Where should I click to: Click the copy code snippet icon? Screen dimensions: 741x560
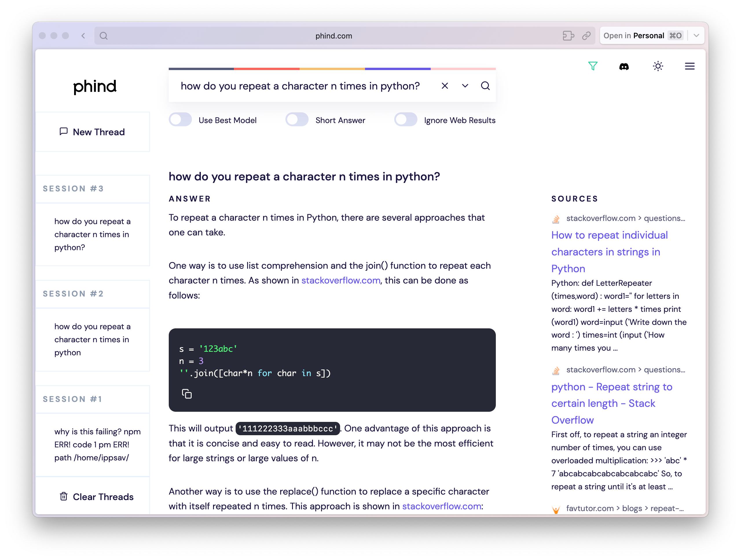click(188, 394)
